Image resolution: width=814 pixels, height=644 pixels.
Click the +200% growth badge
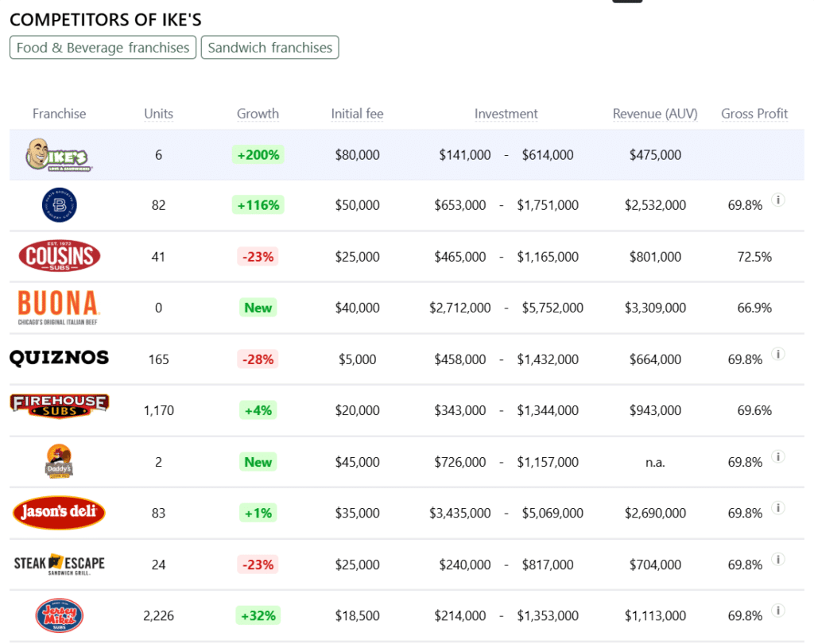[258, 155]
